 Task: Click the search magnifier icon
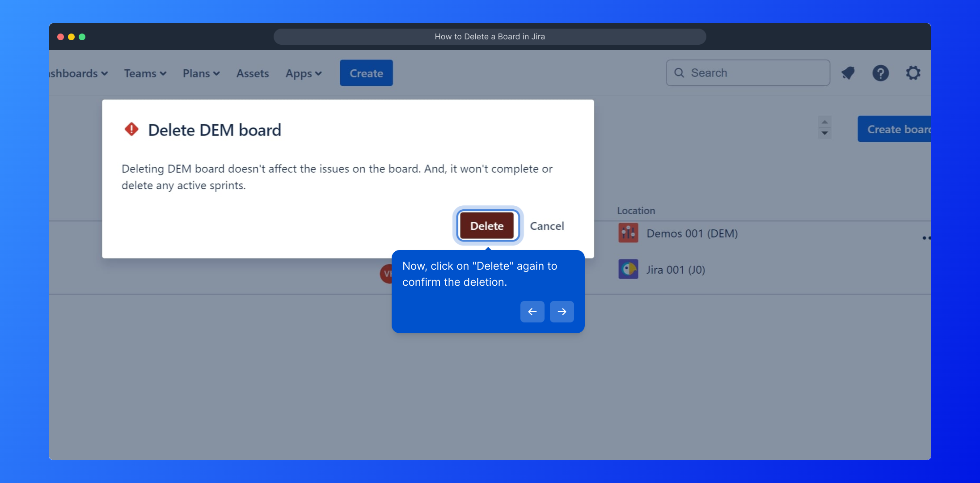pyautogui.click(x=679, y=73)
